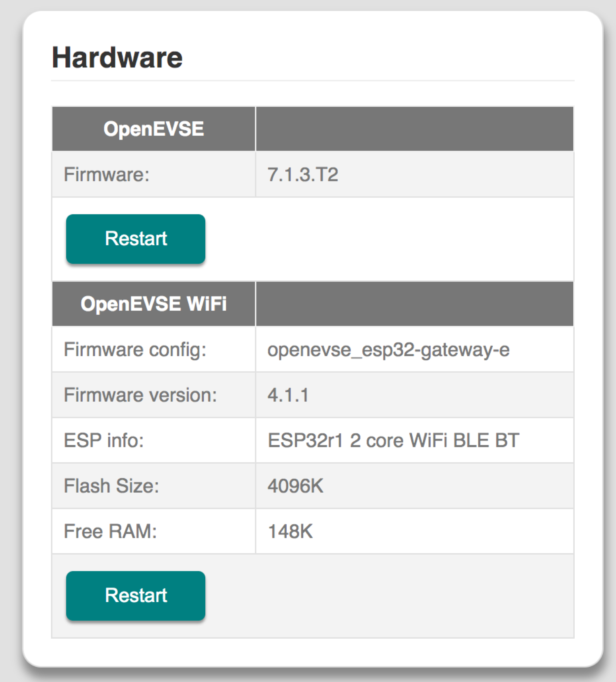
Task: Select the Firmware version: label
Action: click(141, 395)
